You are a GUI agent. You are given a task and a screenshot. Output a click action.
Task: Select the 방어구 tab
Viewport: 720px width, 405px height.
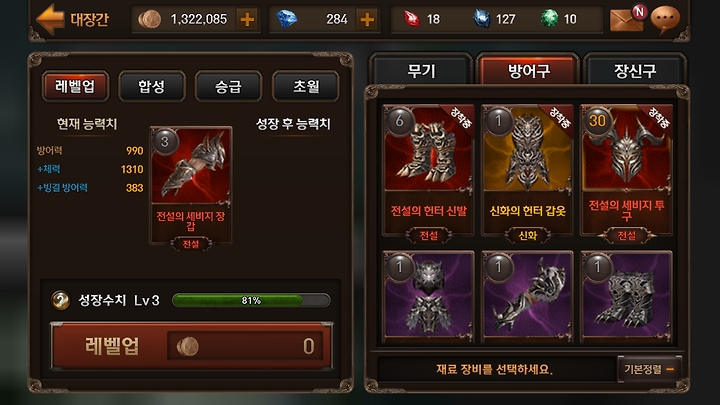pos(528,71)
